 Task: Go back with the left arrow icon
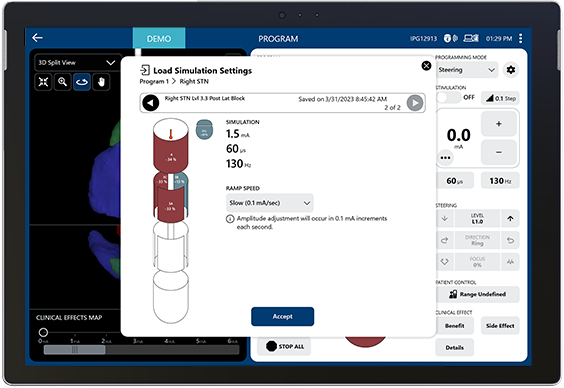(x=37, y=38)
